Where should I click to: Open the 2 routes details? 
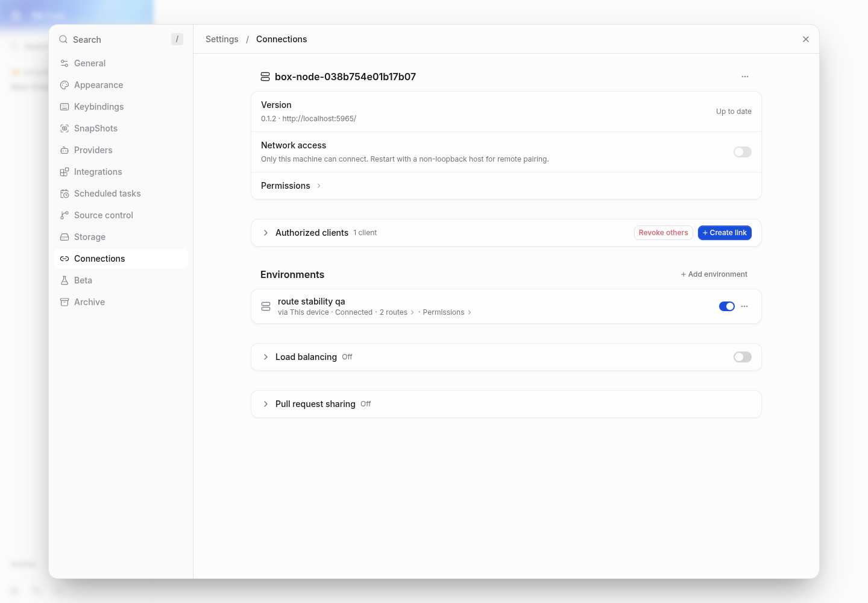(x=397, y=312)
